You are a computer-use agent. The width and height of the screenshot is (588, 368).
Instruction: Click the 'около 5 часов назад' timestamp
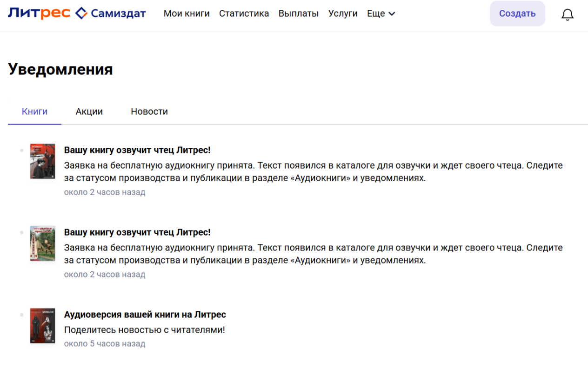105,344
